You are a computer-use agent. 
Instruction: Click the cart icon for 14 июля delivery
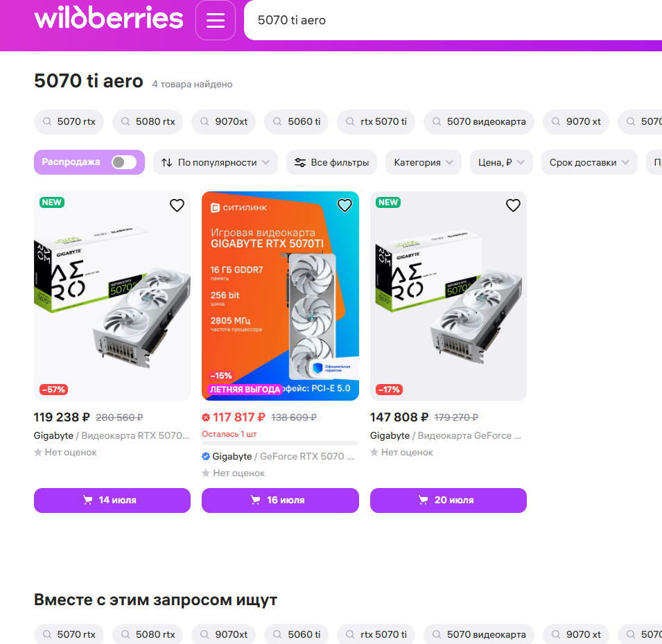[x=87, y=500]
